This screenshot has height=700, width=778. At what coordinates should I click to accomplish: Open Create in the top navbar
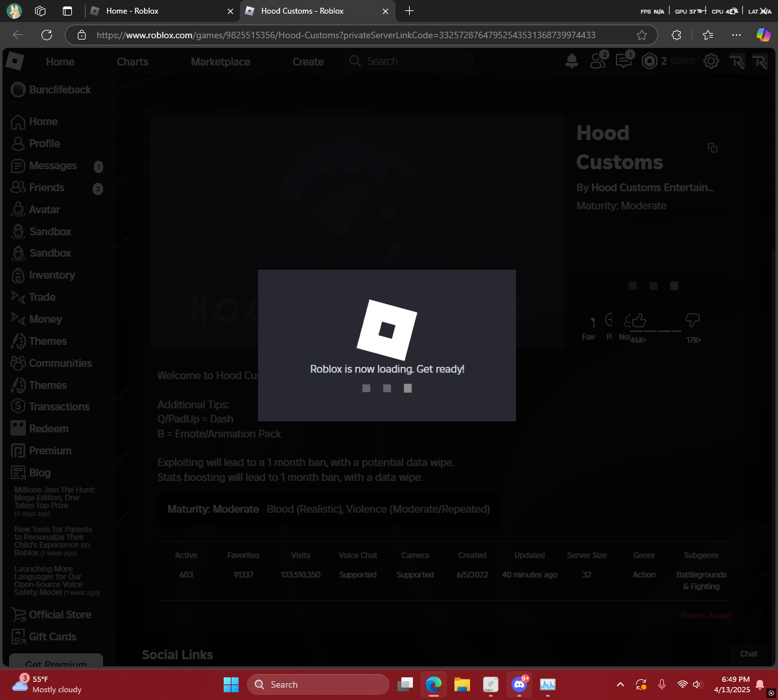tap(308, 62)
